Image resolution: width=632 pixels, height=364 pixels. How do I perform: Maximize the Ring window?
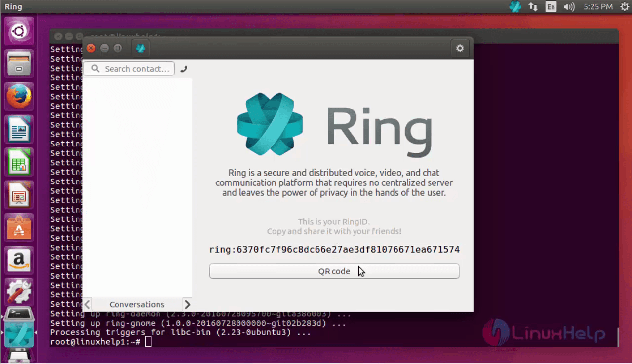(x=118, y=48)
